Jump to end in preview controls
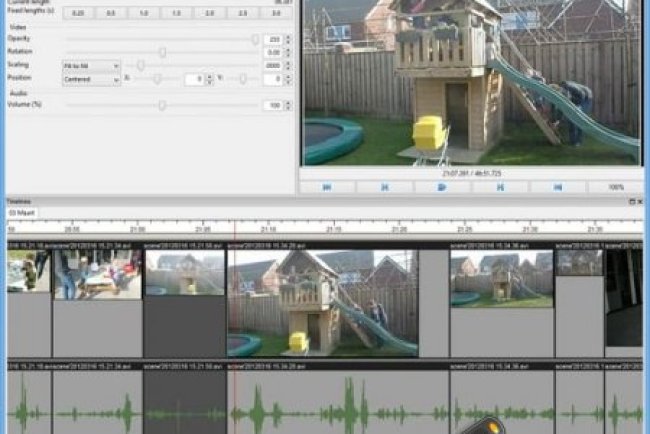 [557, 186]
